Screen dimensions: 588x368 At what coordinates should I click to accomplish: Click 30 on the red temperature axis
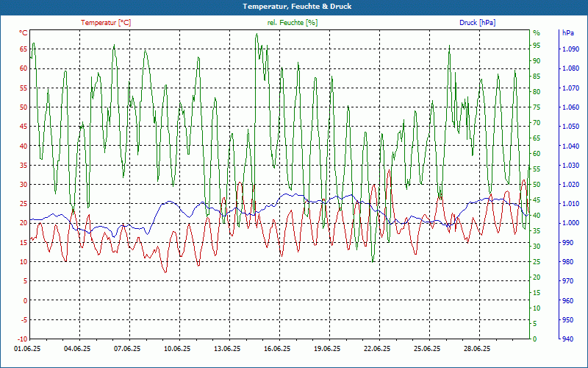point(24,185)
